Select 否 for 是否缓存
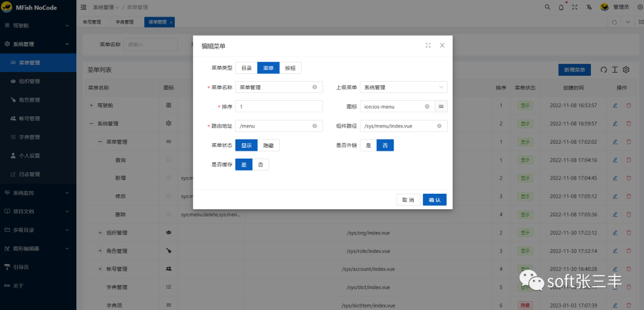 click(261, 165)
